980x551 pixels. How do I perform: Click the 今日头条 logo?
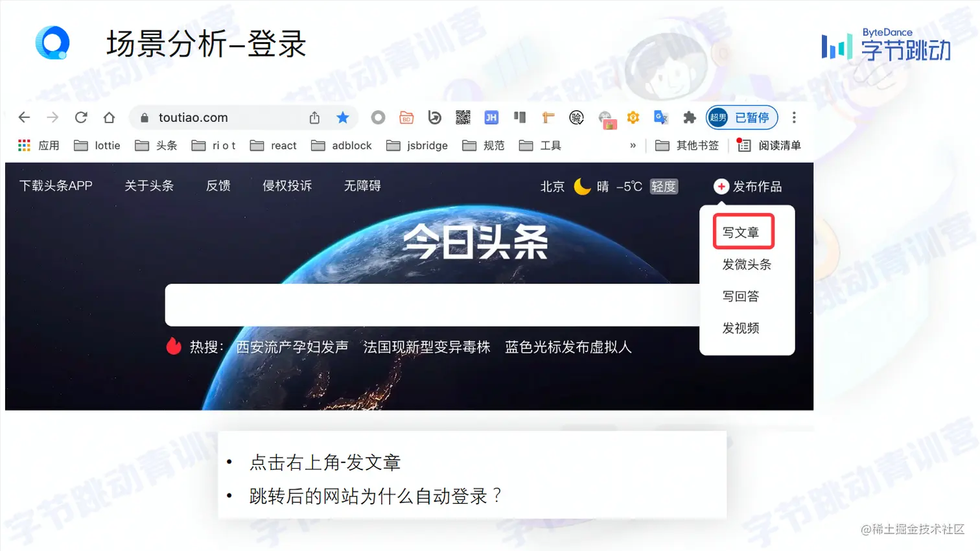coord(475,242)
